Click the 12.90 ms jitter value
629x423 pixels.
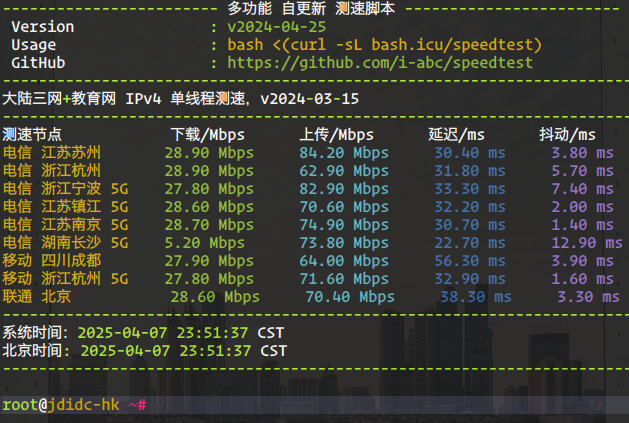(x=580, y=243)
